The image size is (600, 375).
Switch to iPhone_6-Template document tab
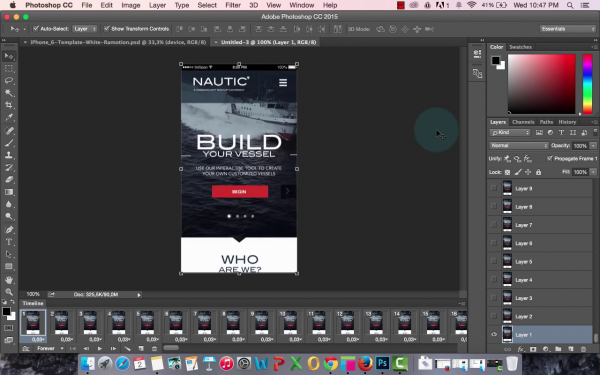(x=118, y=42)
